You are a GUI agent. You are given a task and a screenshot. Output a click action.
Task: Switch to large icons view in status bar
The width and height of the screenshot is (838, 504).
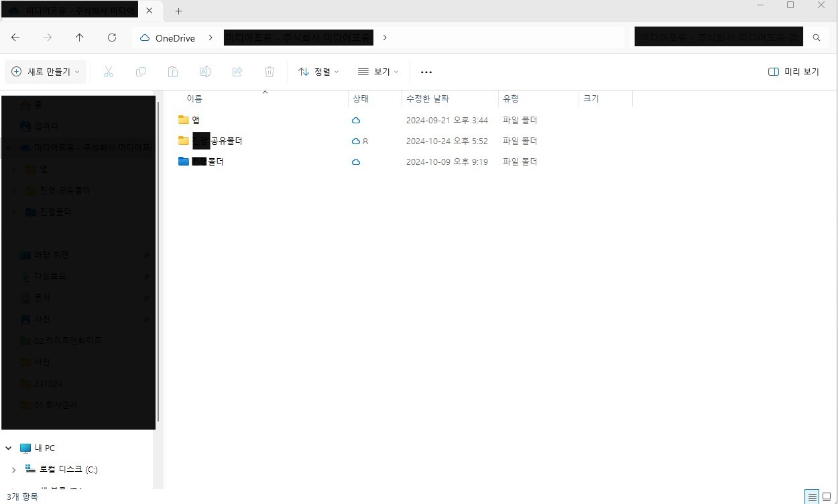tap(827, 497)
